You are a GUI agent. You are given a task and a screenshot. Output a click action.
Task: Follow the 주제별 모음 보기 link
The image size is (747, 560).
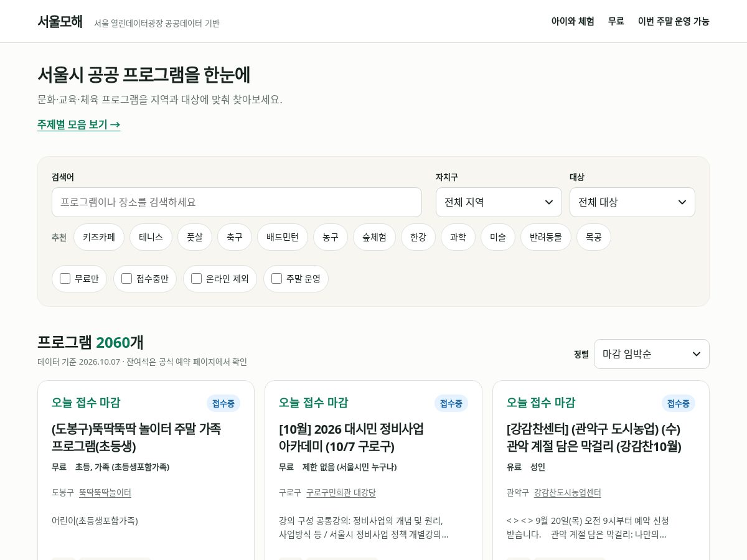coord(79,124)
